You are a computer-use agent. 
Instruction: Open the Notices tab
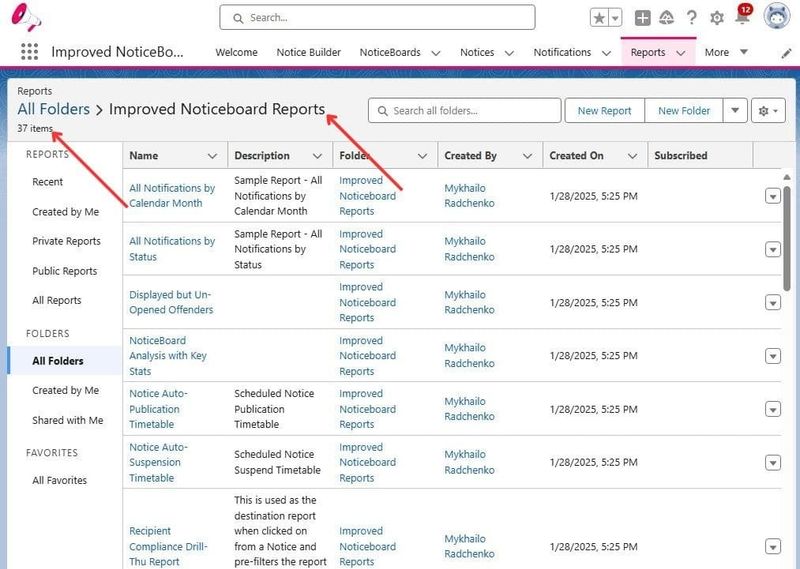477,53
